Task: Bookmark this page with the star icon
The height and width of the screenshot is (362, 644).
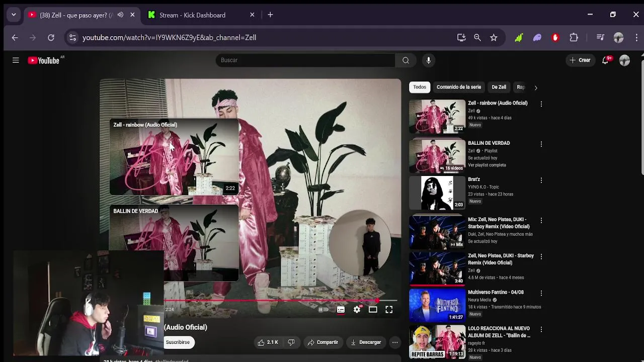Action: click(x=494, y=38)
